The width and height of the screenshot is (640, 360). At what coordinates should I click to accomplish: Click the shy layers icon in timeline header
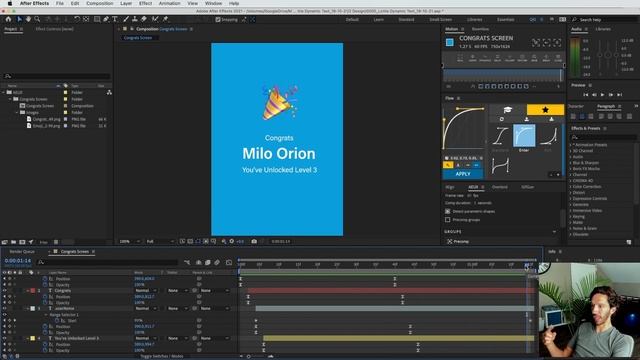[x=198, y=262]
